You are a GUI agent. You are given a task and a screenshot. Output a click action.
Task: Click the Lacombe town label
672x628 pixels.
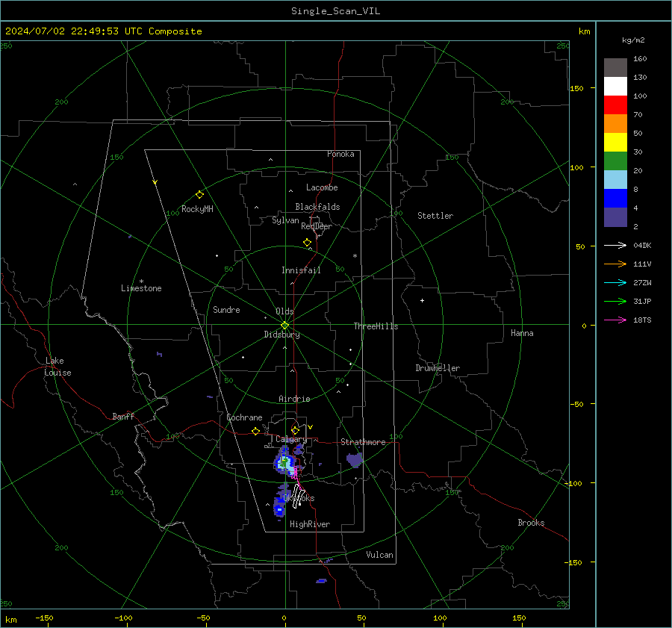[322, 187]
